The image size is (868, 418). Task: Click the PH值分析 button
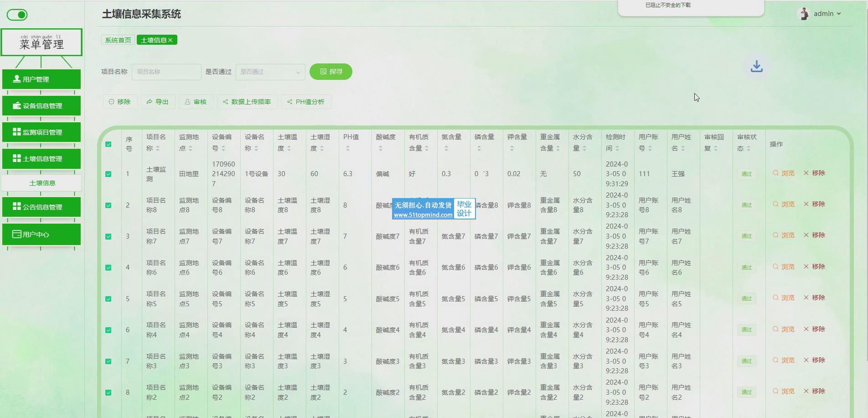pos(306,102)
